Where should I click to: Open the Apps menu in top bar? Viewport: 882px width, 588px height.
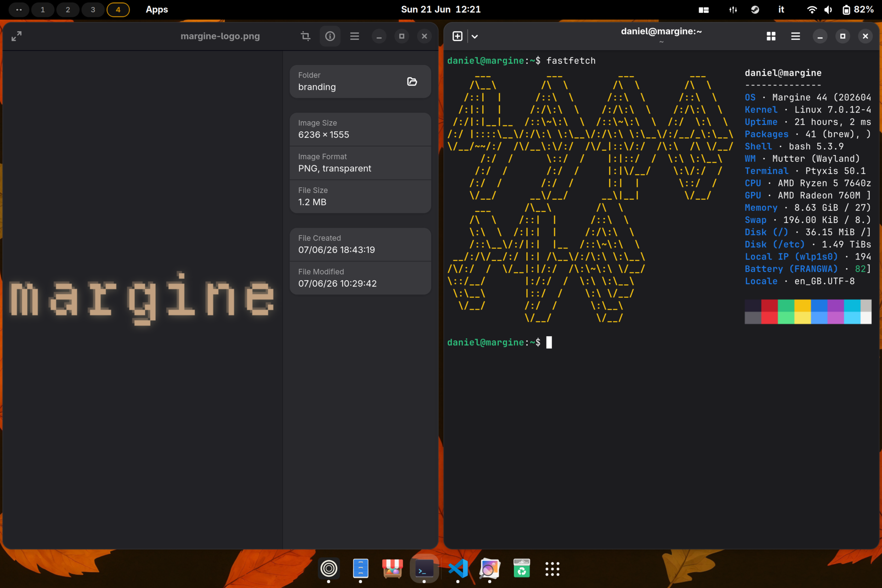tap(157, 10)
